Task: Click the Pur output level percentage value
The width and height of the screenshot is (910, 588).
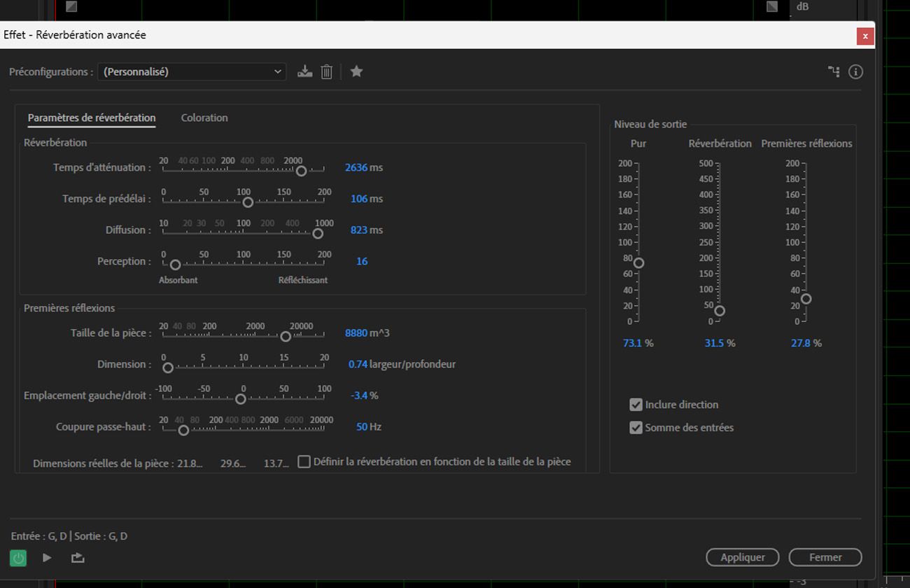Action: point(632,343)
